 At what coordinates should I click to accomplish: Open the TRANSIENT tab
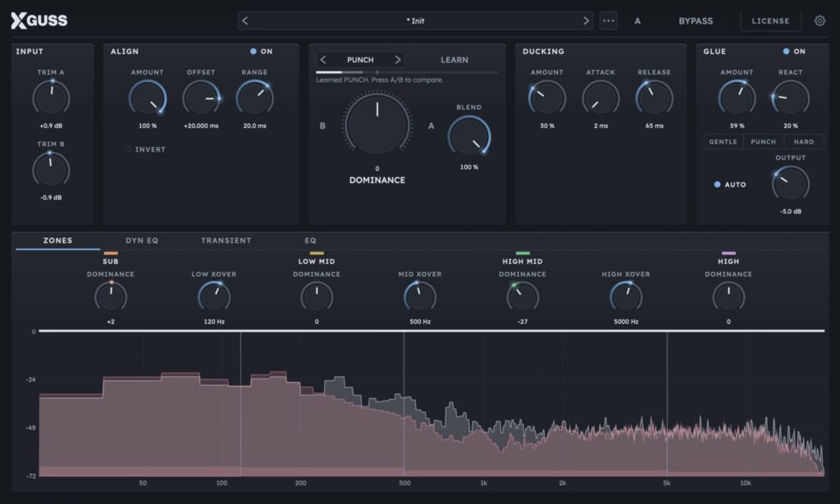[226, 241]
